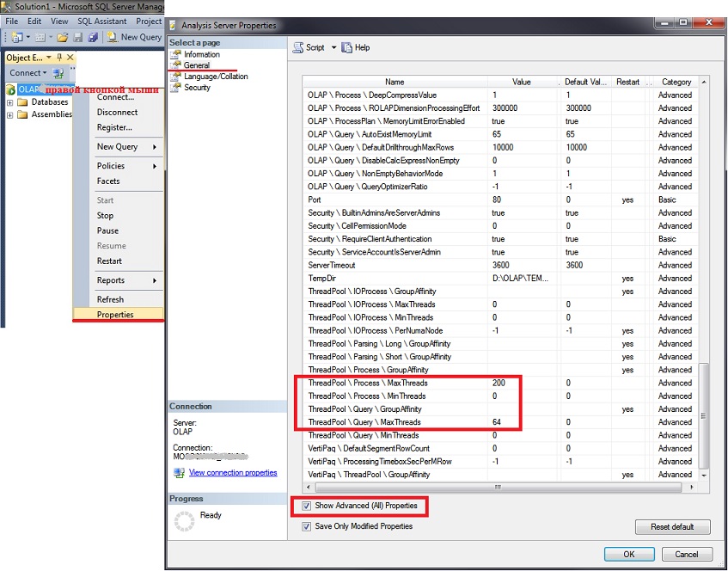Click the Reset default button

[x=672, y=527]
